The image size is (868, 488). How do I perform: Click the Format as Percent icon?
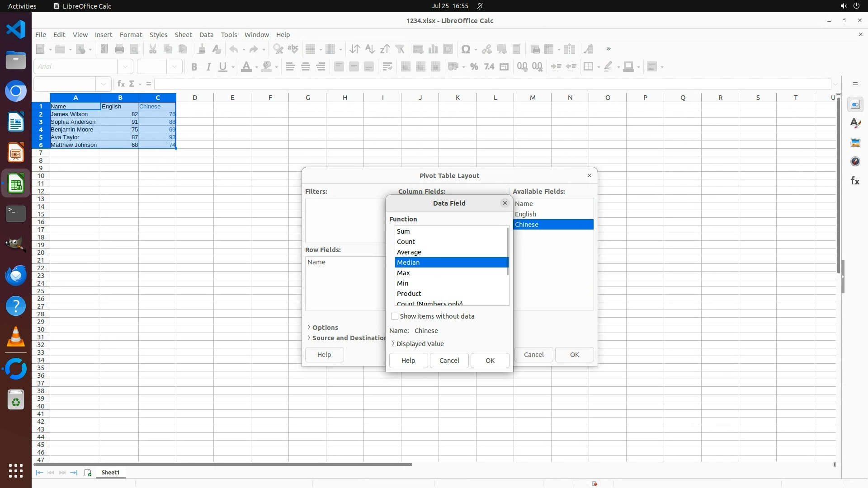point(474,67)
